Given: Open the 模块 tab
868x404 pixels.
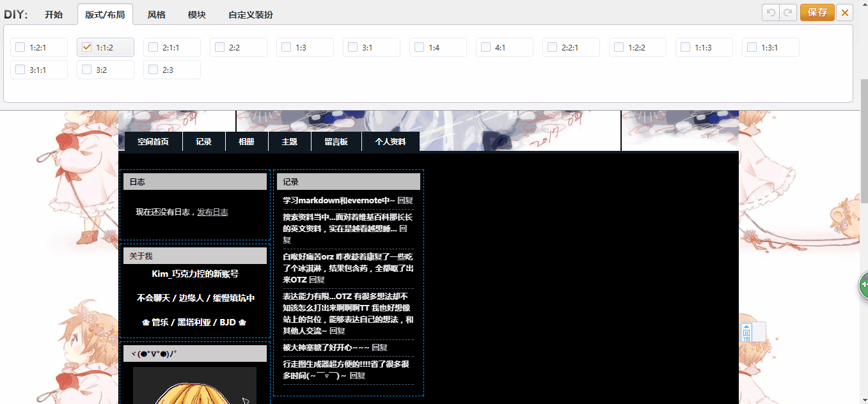Looking at the screenshot, I should (x=197, y=14).
